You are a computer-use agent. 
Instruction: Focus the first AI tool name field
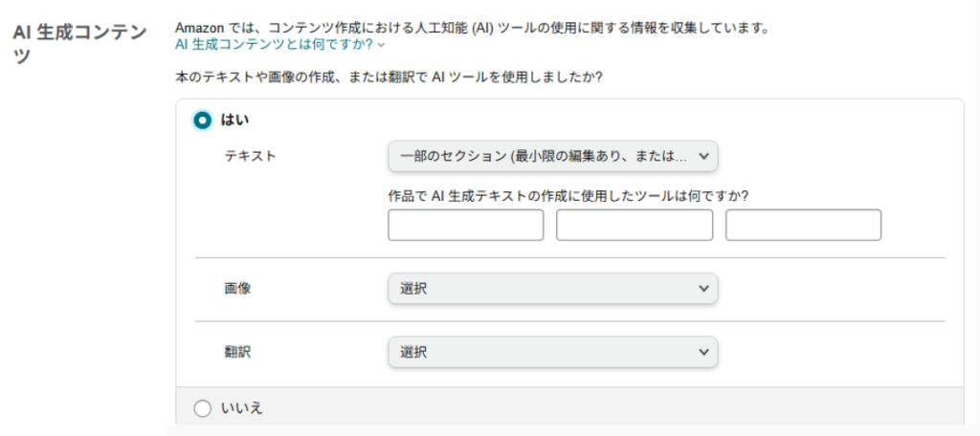[x=466, y=225]
